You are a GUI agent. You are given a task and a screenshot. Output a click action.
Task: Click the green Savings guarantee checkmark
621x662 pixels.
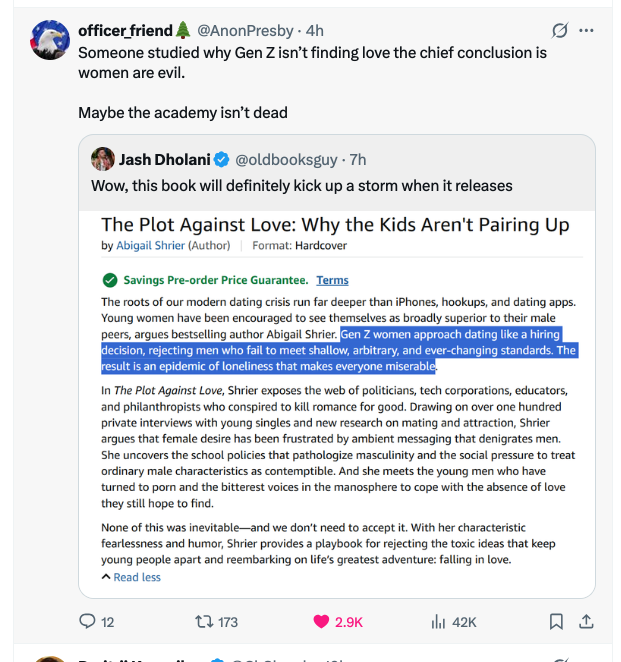(x=110, y=280)
